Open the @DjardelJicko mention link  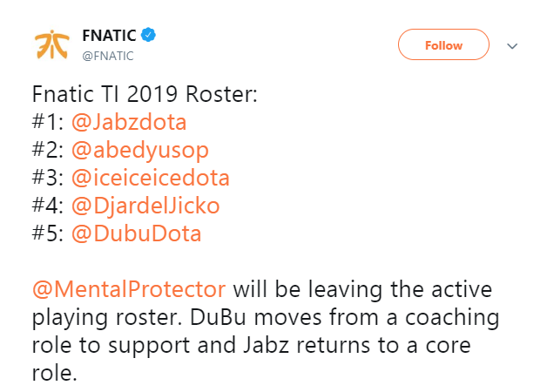tap(145, 207)
